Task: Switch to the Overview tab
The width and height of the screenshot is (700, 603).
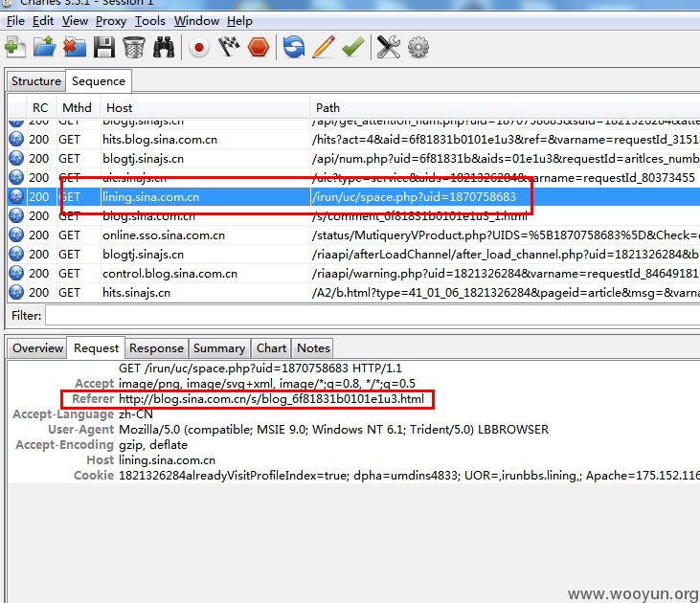Action: coord(37,348)
